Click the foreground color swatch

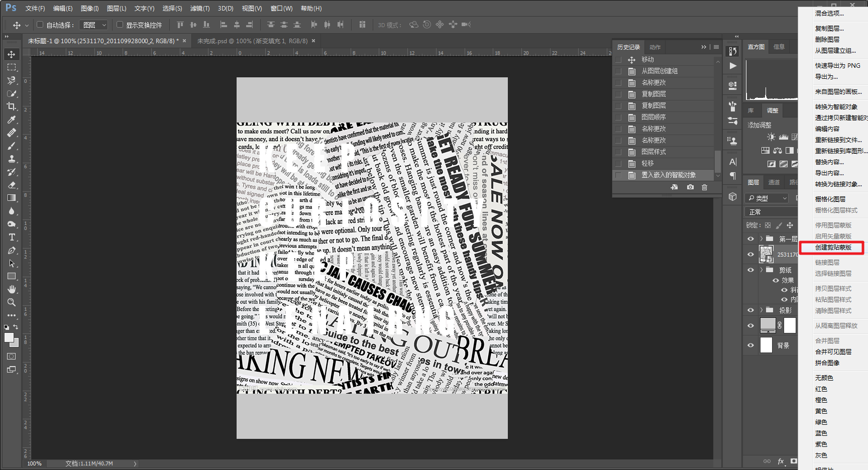[x=9, y=338]
